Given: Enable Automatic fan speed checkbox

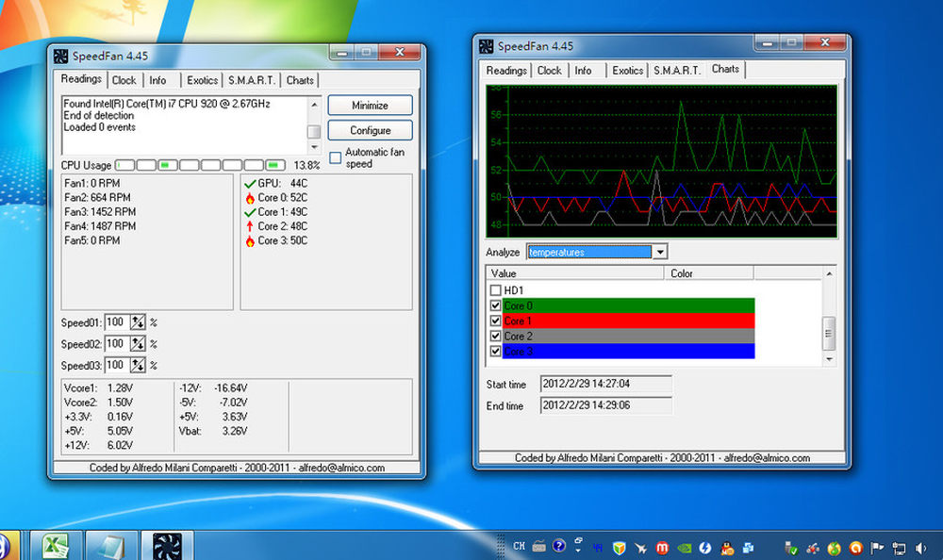Looking at the screenshot, I should [x=336, y=157].
